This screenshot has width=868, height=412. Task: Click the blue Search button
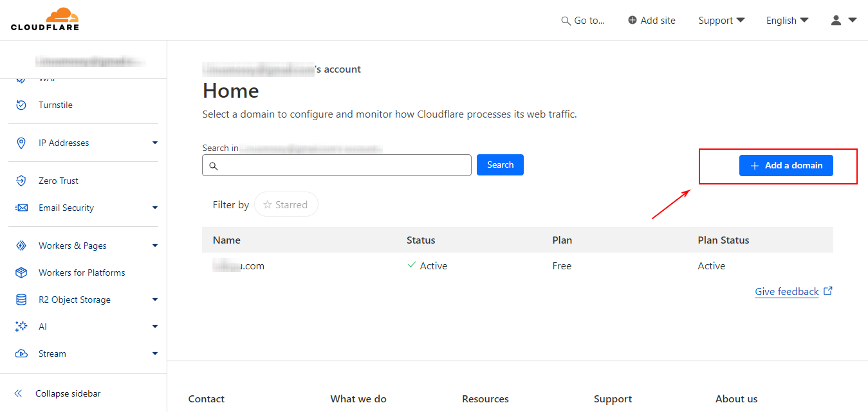[500, 165]
